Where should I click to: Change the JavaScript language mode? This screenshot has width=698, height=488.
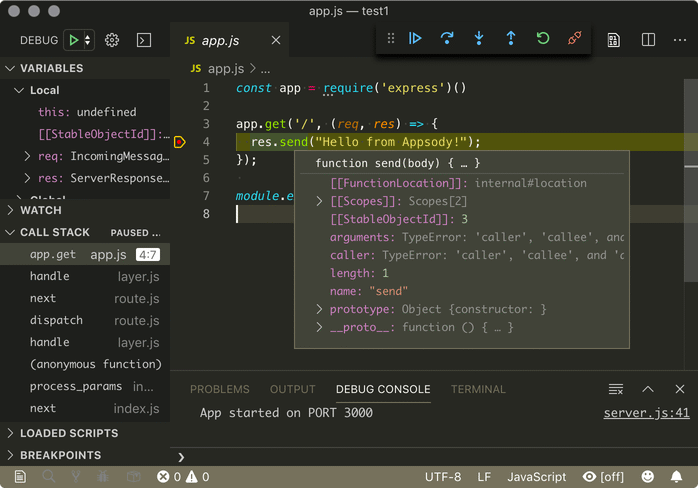coord(536,477)
